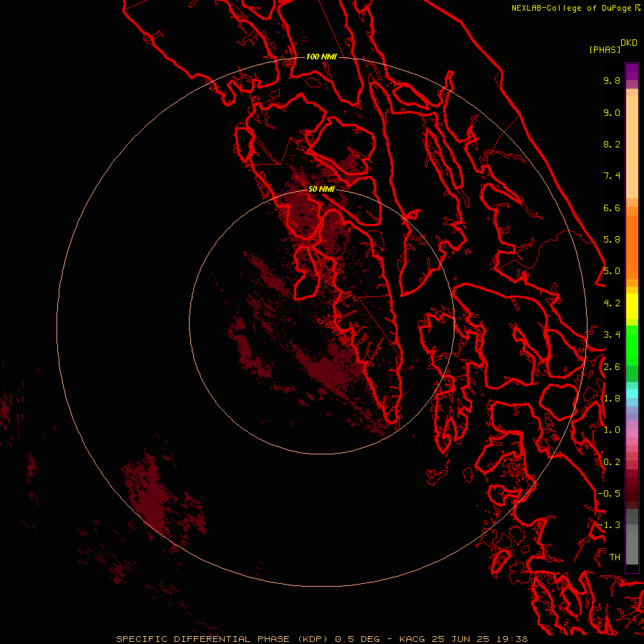The width and height of the screenshot is (644, 644).
Task: Click the gray swatch above the TH label
Action: coord(632,549)
